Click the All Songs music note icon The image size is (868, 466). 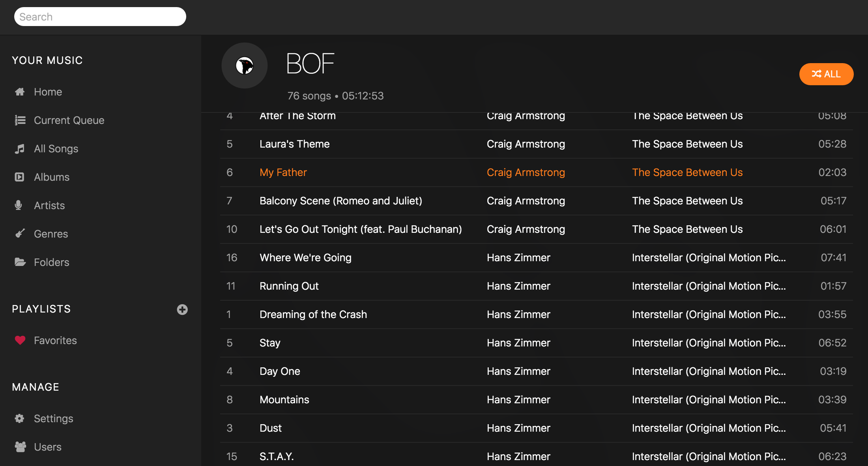coord(20,149)
